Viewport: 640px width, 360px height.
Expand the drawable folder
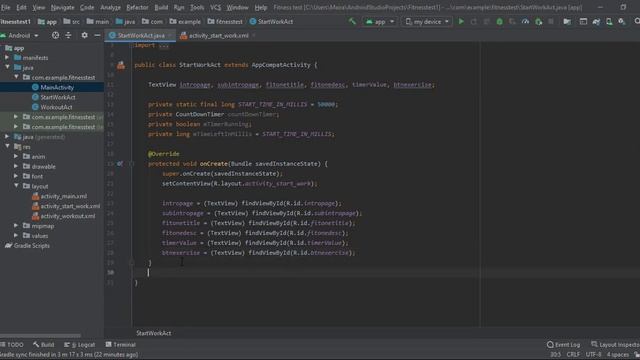click(16, 166)
